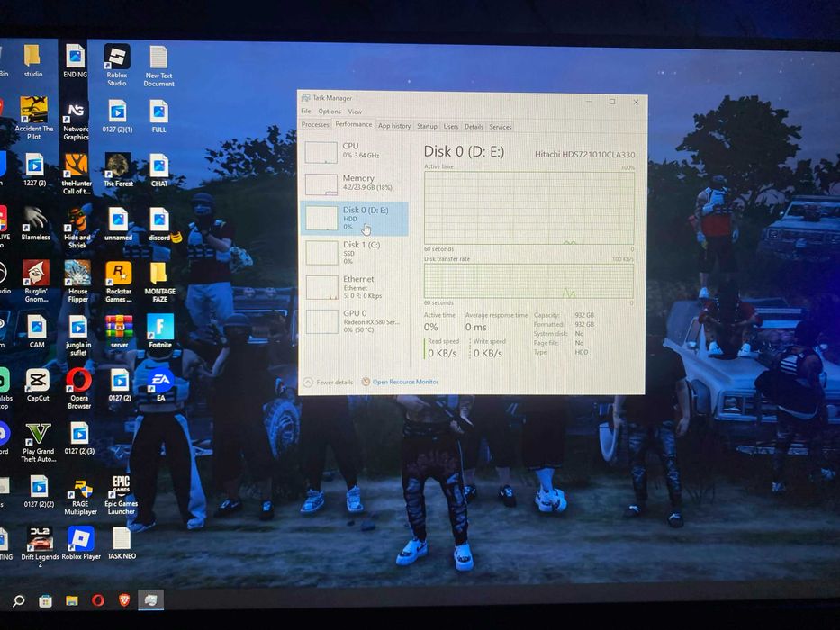Screen dimensions: 840x630
Task: Open the 0127 (2)(1) video file
Action: tap(117, 116)
